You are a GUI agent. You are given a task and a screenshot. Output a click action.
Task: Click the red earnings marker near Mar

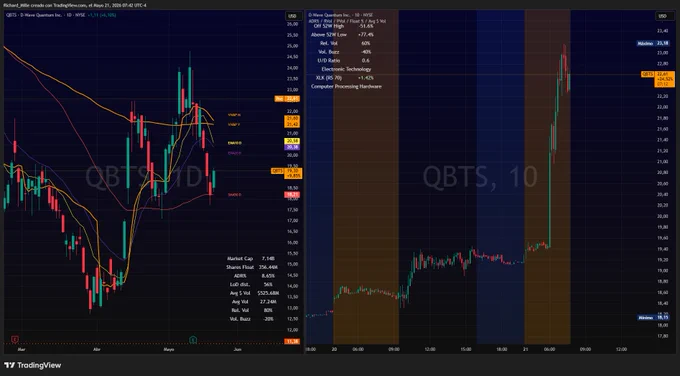(x=15, y=339)
